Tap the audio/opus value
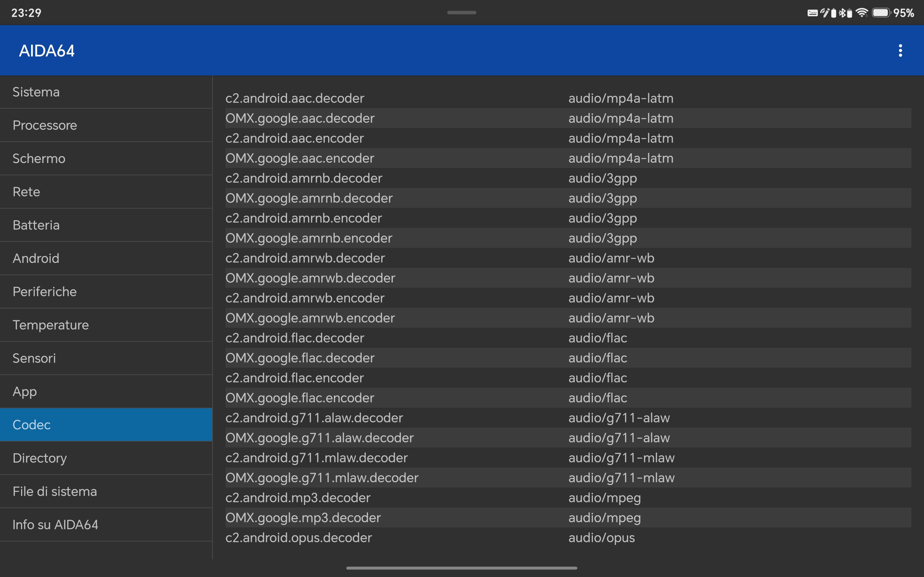The height and width of the screenshot is (577, 924). pyautogui.click(x=601, y=538)
